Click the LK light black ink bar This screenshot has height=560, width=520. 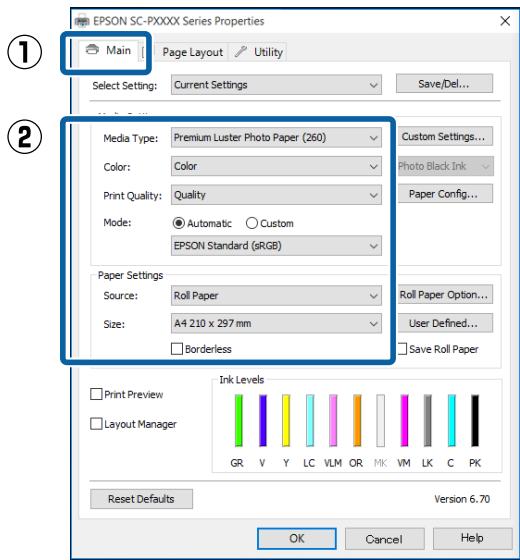pyautogui.click(x=428, y=420)
